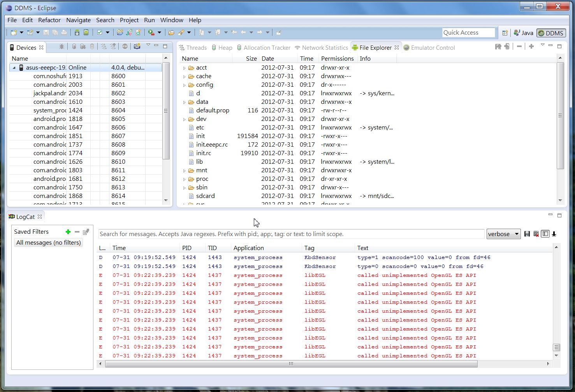Pull a file from the device
575x392 pixels.
498,47
